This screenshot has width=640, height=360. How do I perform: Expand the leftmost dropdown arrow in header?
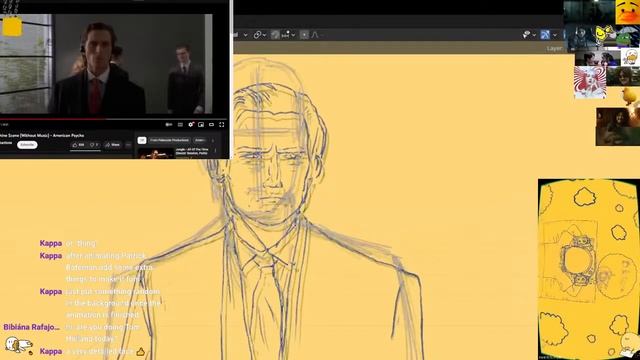[245, 35]
